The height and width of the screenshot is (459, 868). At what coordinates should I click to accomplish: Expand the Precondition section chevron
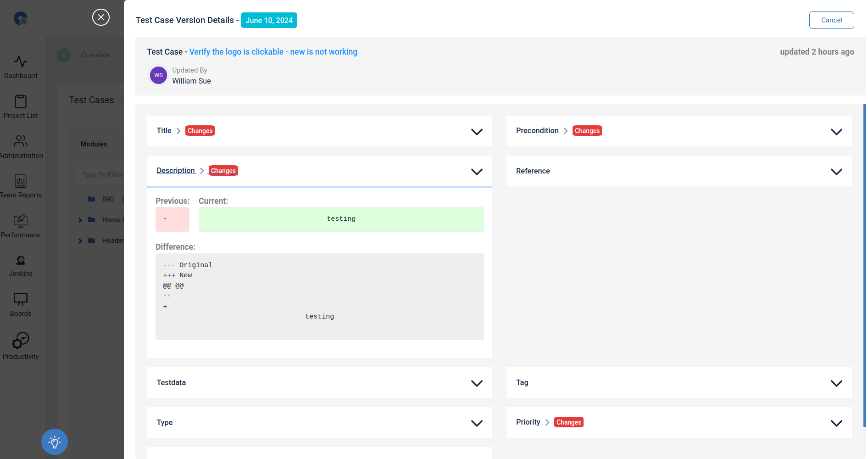[836, 132]
